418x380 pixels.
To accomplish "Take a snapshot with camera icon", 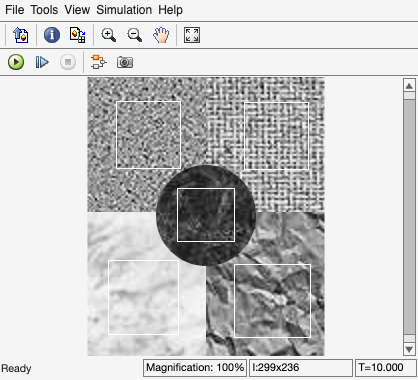I will (x=125, y=62).
